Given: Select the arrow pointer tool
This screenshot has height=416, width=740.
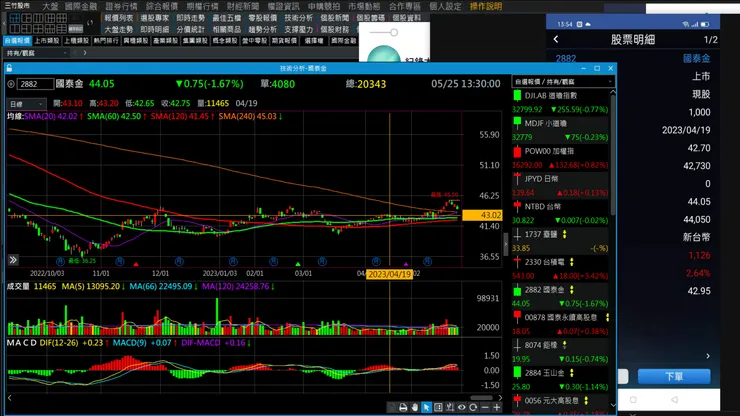Looking at the screenshot, I should [x=426, y=407].
